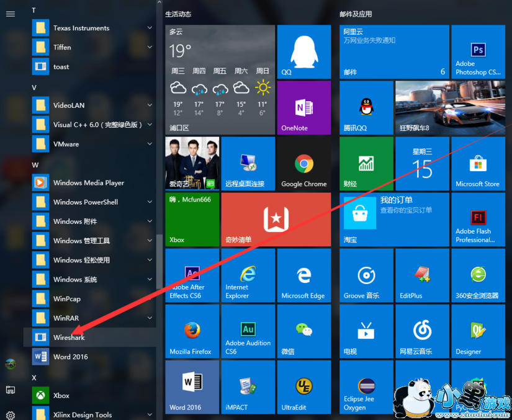The image size is (512, 420).
Task: Open the Microsoft Edge tile
Action: pyautogui.click(x=303, y=276)
